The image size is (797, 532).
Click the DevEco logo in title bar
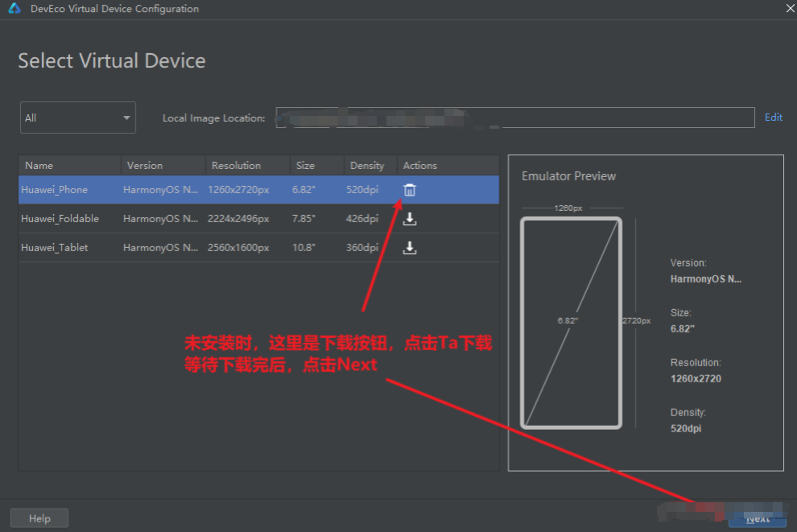click(14, 9)
